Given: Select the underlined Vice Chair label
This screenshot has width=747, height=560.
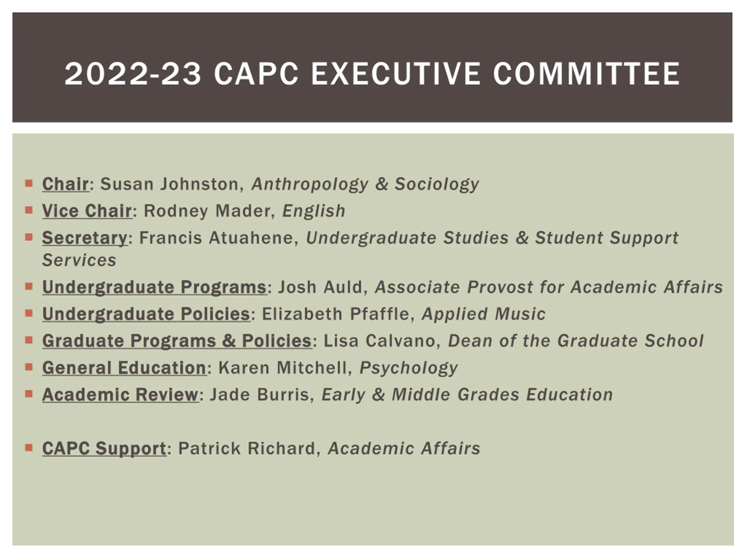Looking at the screenshot, I should tap(87, 211).
